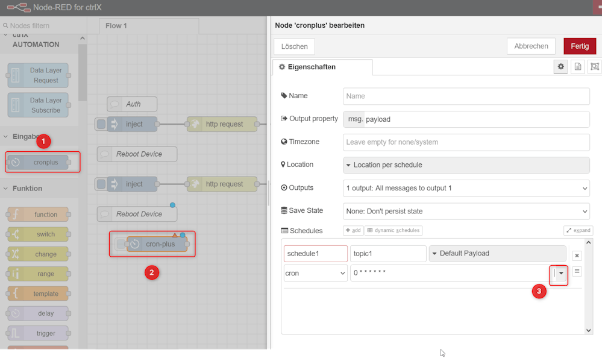Click the cron expression field with 0 * * * * * *

(452, 273)
